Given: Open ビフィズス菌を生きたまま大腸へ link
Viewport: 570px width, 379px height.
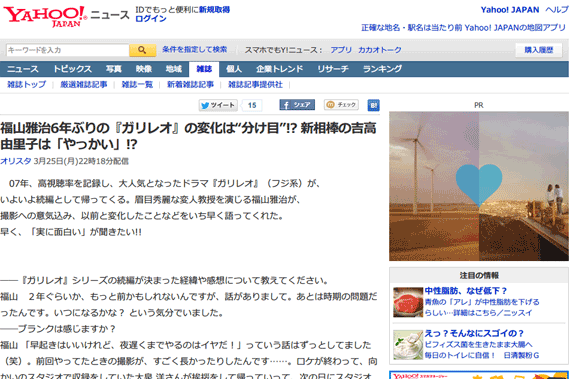Looking at the screenshot, I should point(479,344).
